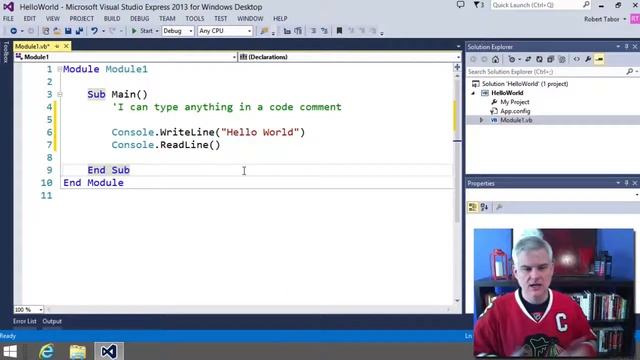Open the Toolbox side panel

(x=6, y=52)
